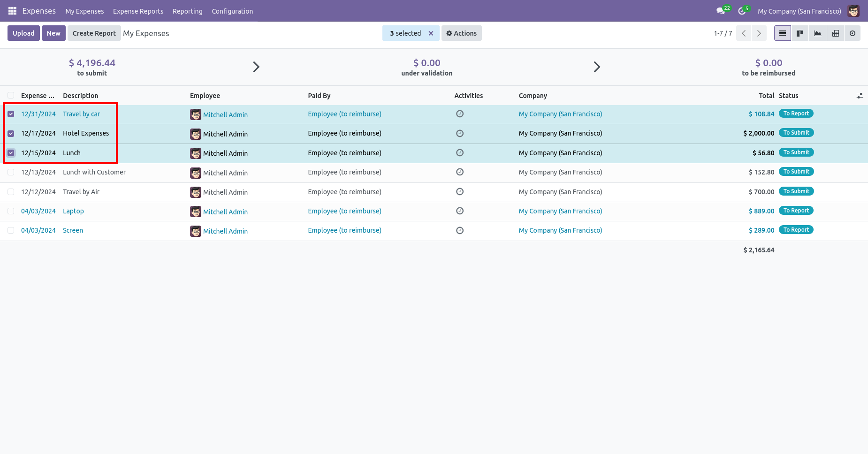
Task: Click the Upload button
Action: pos(23,33)
